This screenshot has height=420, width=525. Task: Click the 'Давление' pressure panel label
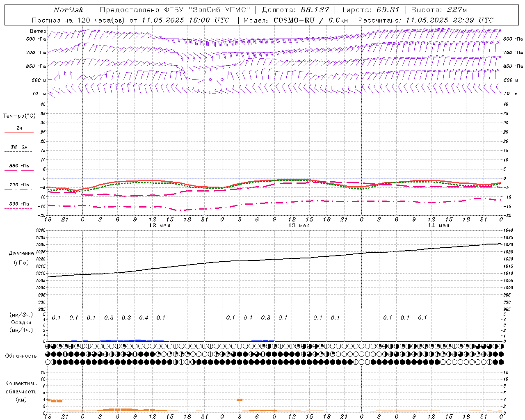pos(21,253)
